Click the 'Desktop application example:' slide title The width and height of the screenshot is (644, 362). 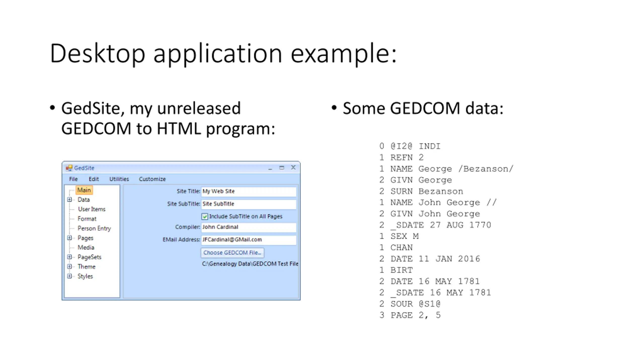(223, 54)
